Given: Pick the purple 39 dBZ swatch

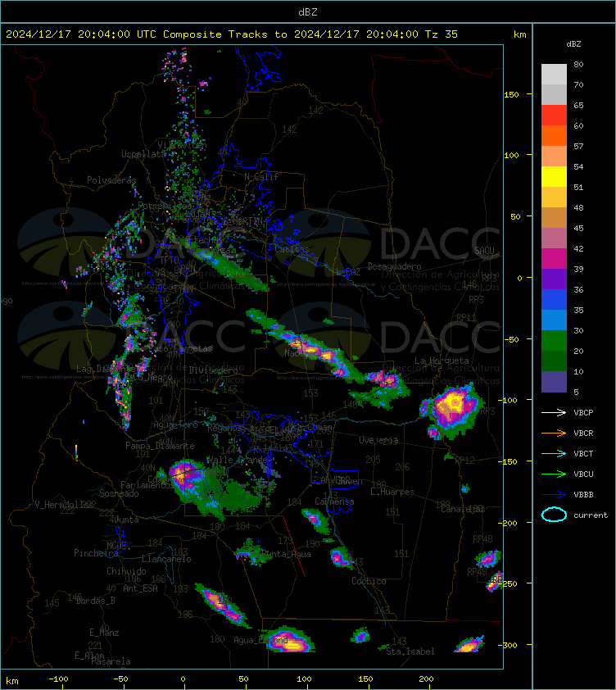Looking at the screenshot, I should coord(554,279).
